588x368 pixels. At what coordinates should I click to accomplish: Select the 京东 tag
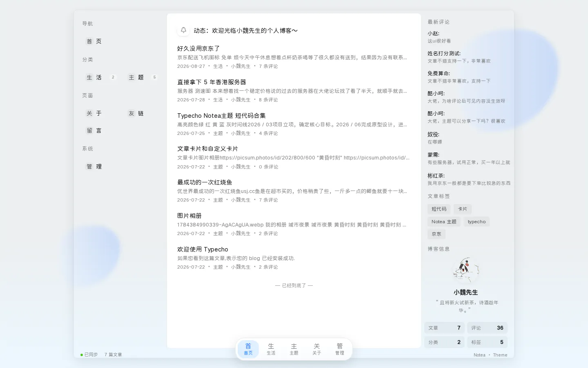[x=437, y=234]
